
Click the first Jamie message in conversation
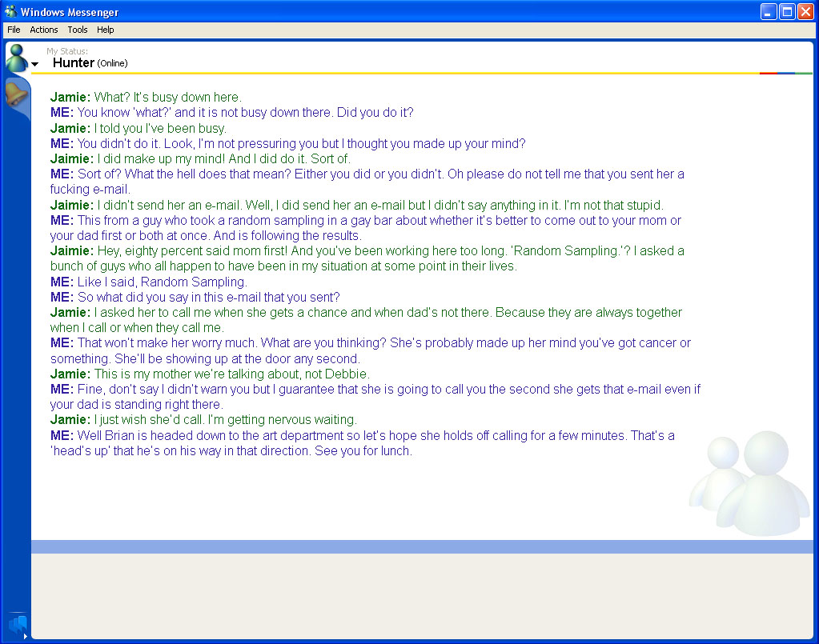click(x=146, y=98)
